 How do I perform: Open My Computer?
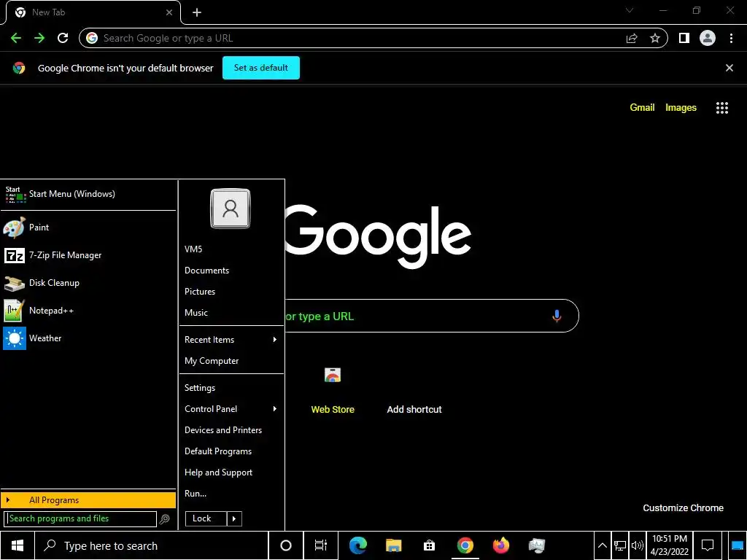[x=231, y=361]
